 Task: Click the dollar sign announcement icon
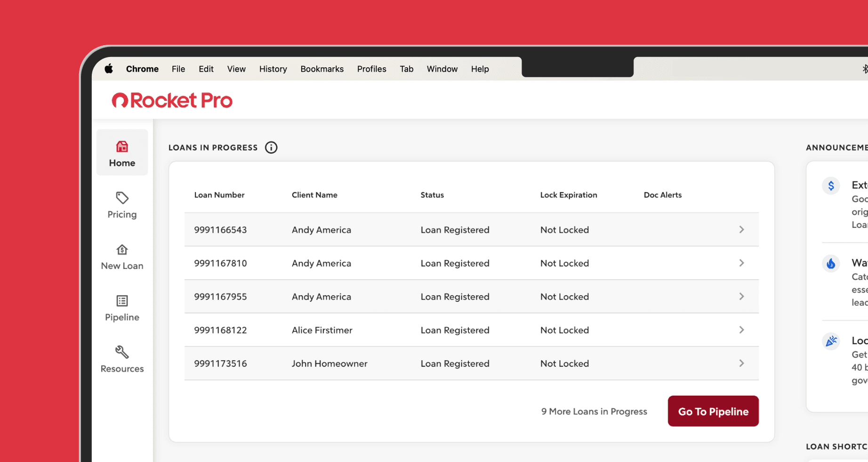click(x=831, y=186)
